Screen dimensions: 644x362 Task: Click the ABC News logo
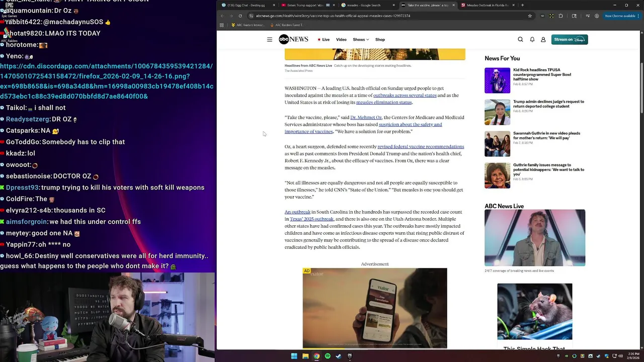[x=293, y=40]
